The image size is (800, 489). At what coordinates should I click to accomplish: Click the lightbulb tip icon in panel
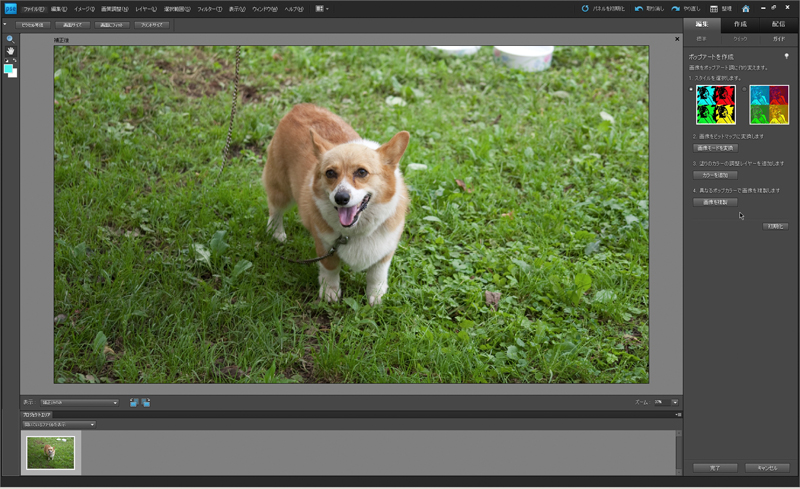click(786, 56)
